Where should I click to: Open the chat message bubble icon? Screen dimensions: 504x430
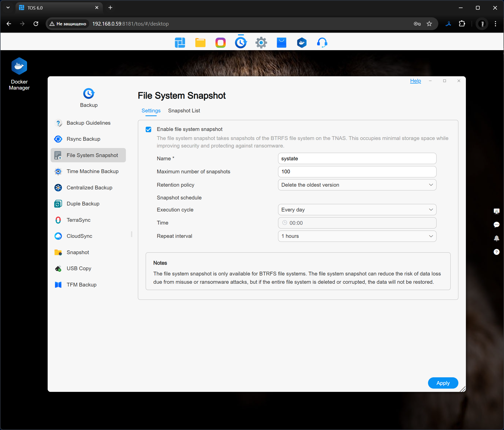[496, 225]
